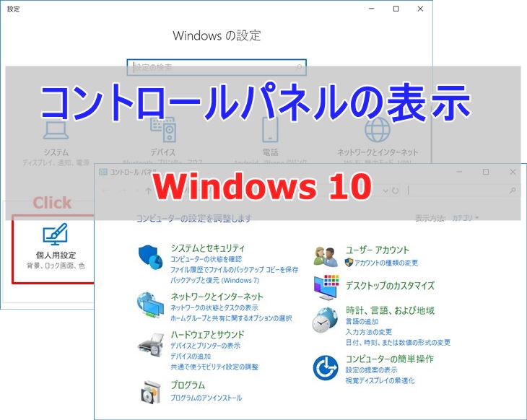Click ハードウェアとサウンド heading
Image resolution: width=527 pixels, height=420 pixels.
coord(207,334)
